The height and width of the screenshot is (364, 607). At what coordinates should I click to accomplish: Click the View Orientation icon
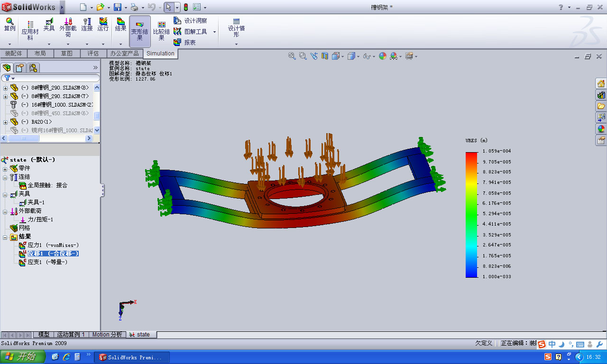[x=336, y=56]
